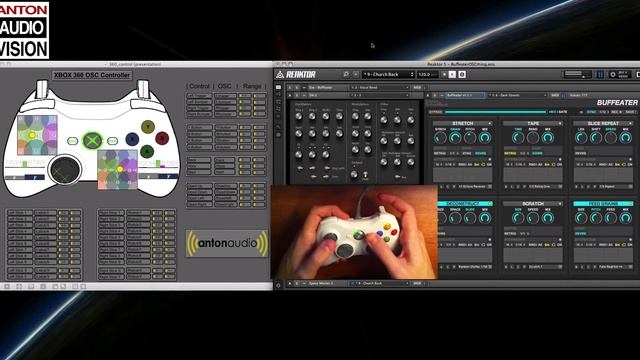Click the Buffeater REC button

pos(616,112)
